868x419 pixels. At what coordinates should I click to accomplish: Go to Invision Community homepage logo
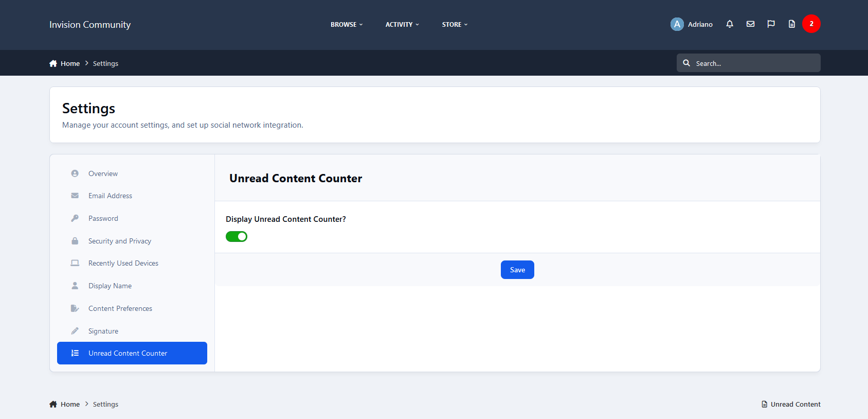pos(90,25)
